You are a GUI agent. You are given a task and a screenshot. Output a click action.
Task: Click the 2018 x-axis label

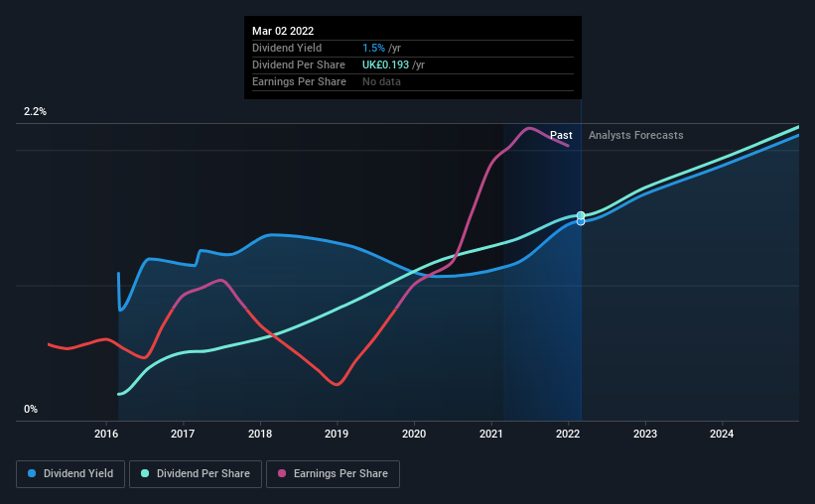260,434
